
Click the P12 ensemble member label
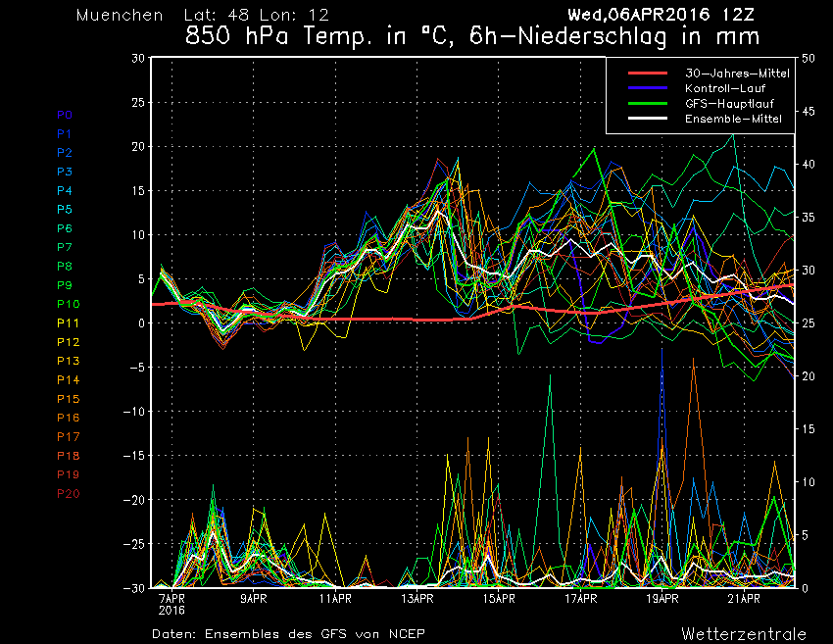point(68,342)
